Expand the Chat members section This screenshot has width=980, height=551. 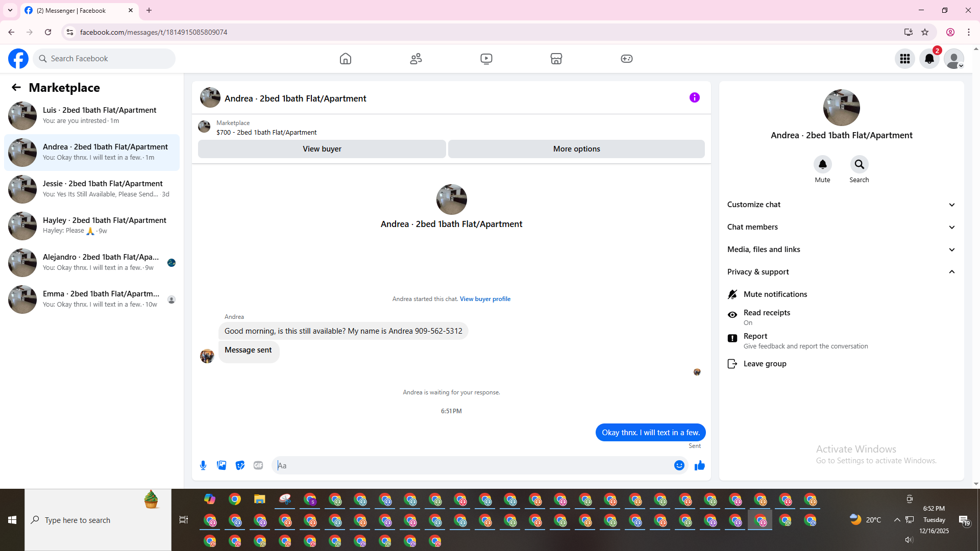(x=842, y=227)
